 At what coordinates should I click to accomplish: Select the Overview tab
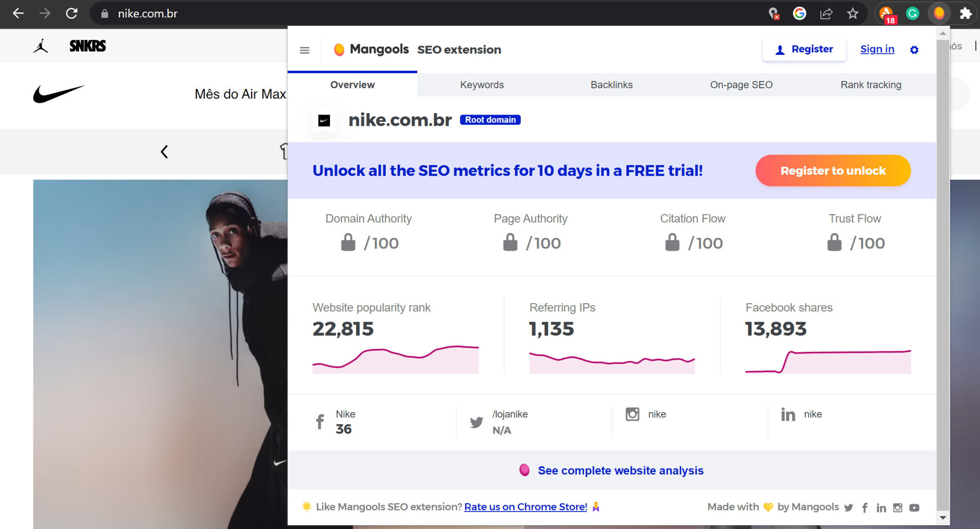coord(352,84)
